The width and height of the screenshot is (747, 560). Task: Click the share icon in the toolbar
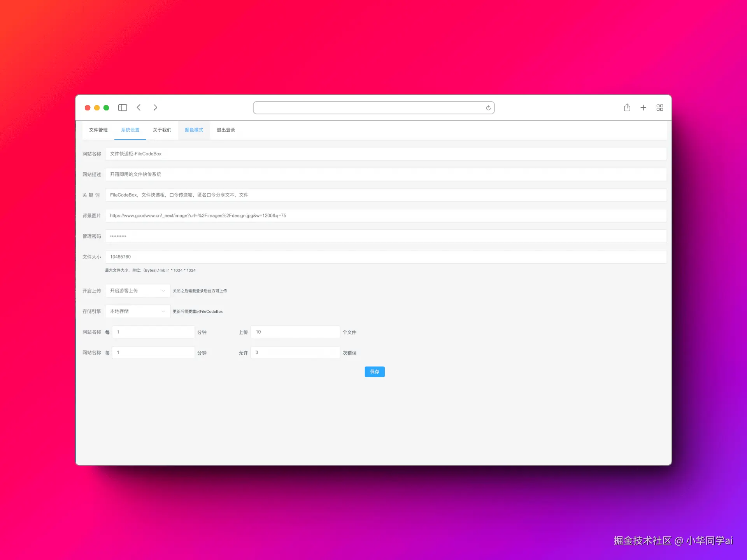(627, 108)
